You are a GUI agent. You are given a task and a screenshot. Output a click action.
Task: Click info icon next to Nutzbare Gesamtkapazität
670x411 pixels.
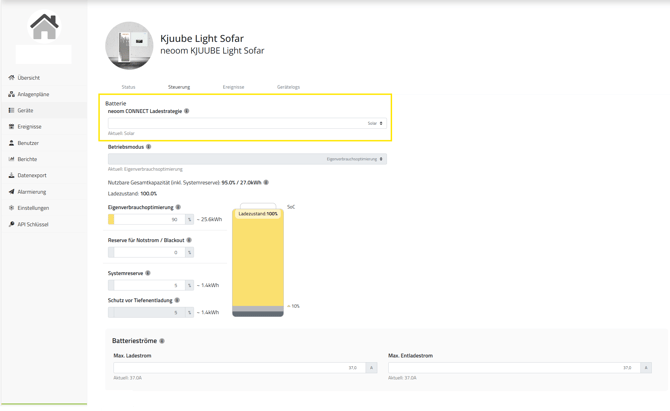(266, 182)
